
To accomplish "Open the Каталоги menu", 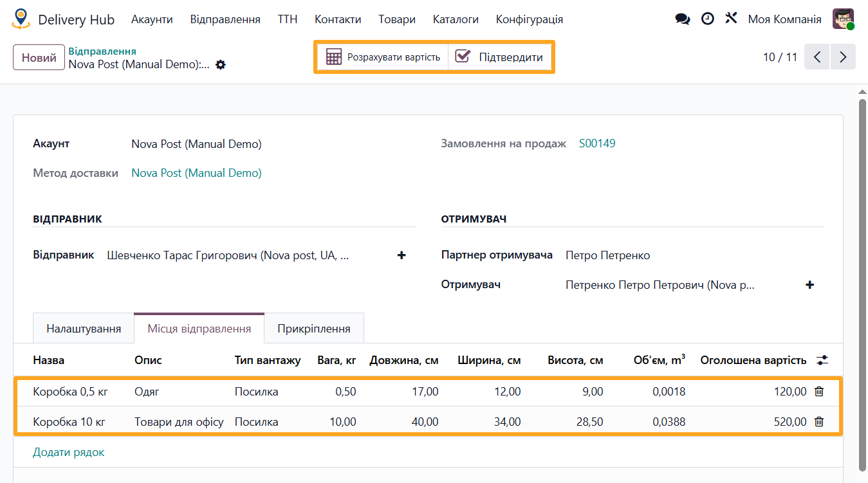I will click(x=456, y=19).
